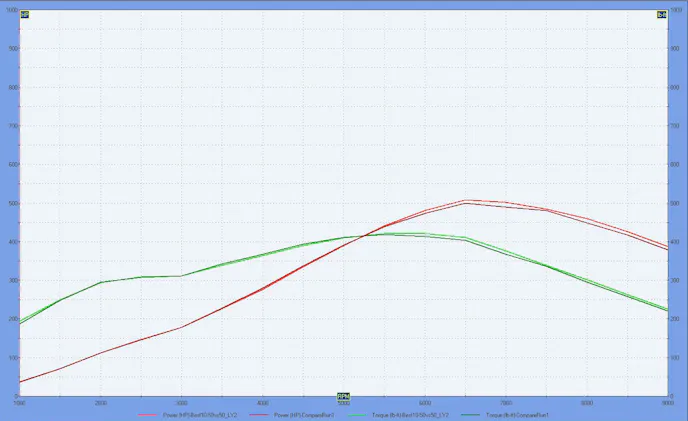
Task: Click the 500 tick on the left HP axis
Action: click(13, 203)
